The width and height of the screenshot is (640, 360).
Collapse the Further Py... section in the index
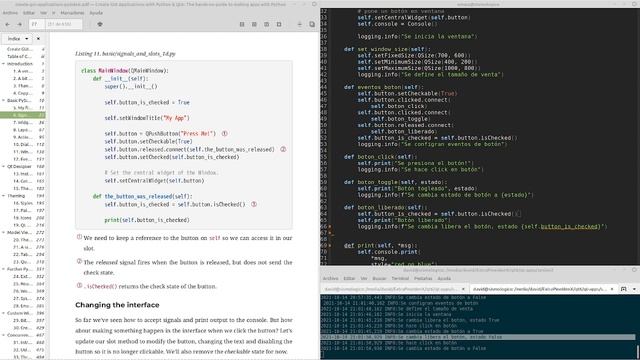pos(3,269)
